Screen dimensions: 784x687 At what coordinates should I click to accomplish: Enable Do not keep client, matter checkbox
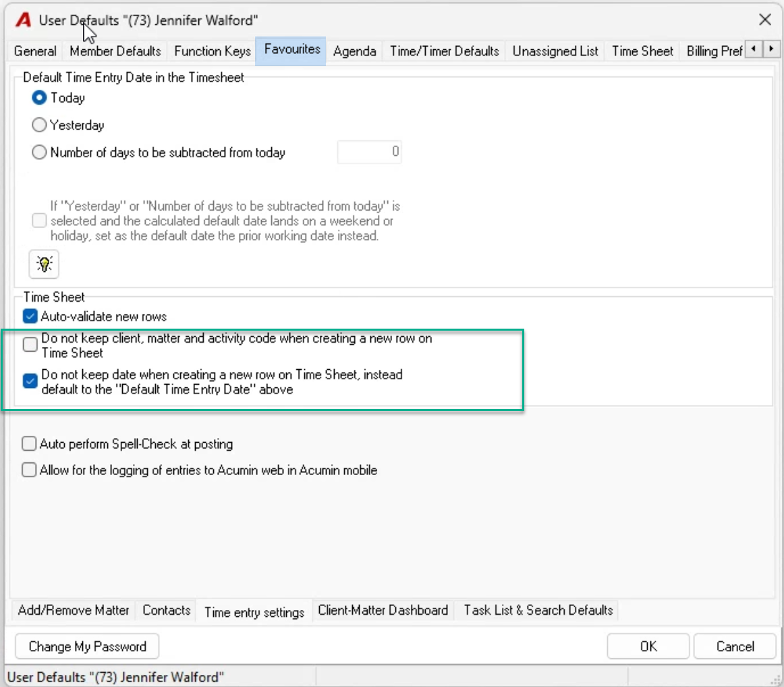[x=30, y=344]
